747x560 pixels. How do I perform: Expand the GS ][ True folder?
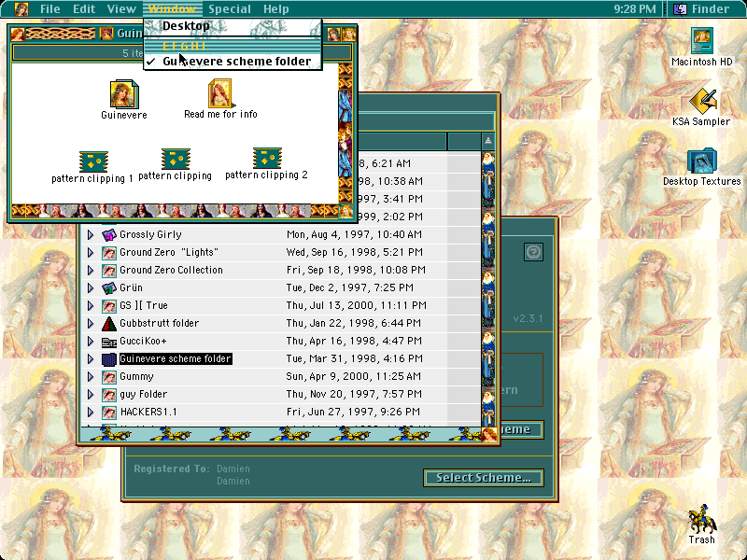click(91, 306)
